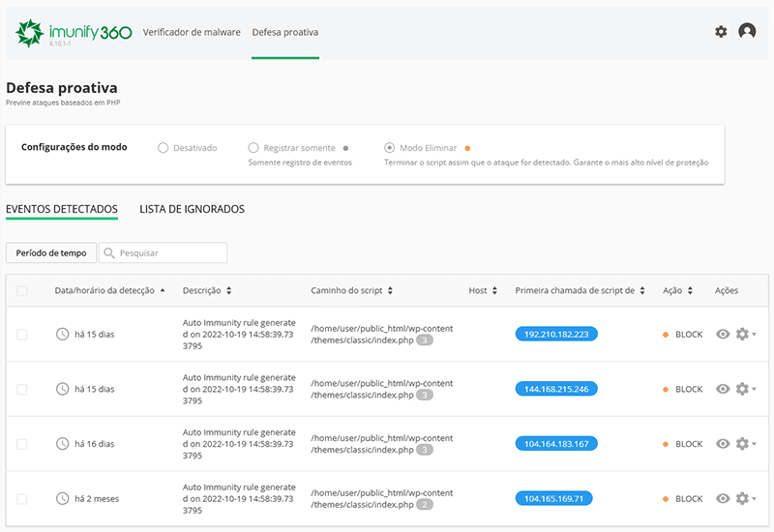Open gear actions for 192.210.182.223 row
The width and height of the screenshot is (774, 532).
[x=745, y=334]
